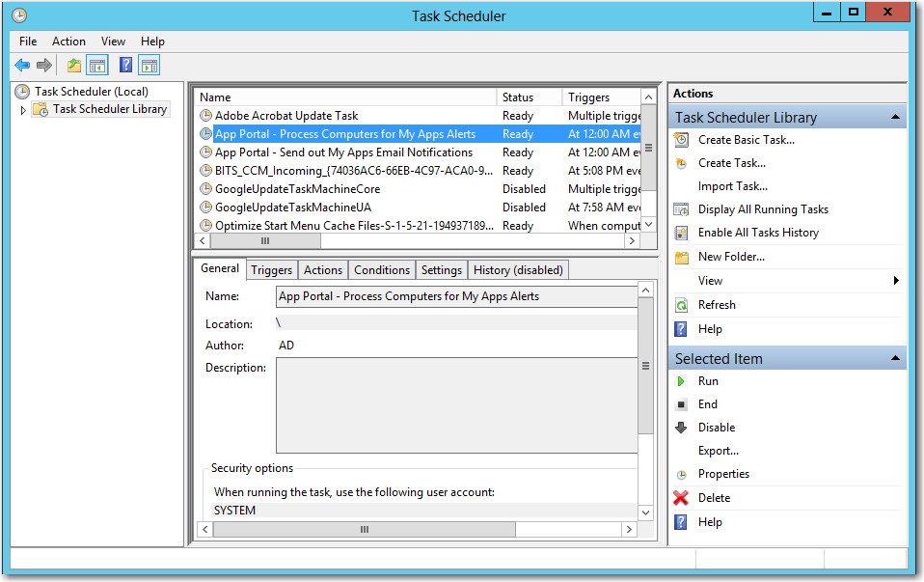Screen dimensions: 924x582
Task: Click the Enable All Tasks History link
Action: (758, 233)
